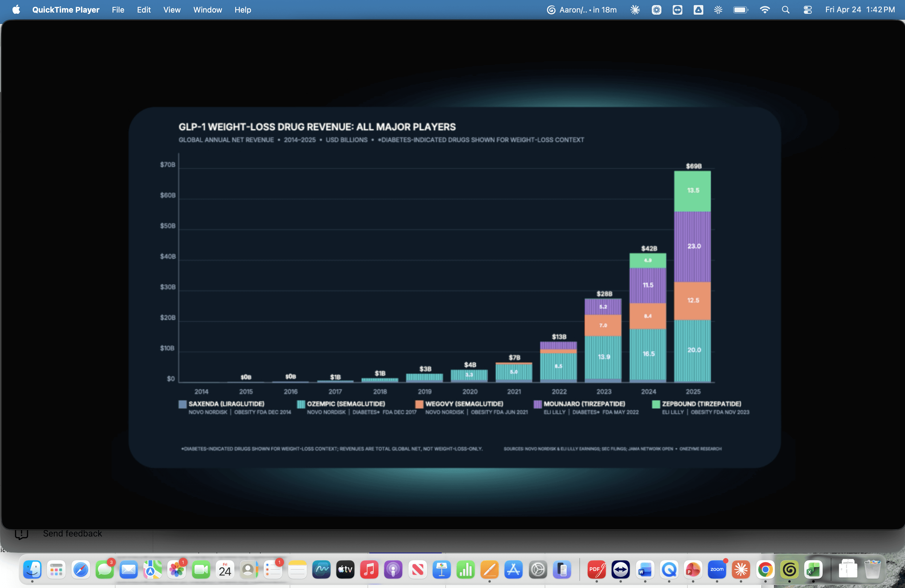The width and height of the screenshot is (905, 588).
Task: Click the QuickTime Player dock icon
Action: [669, 569]
